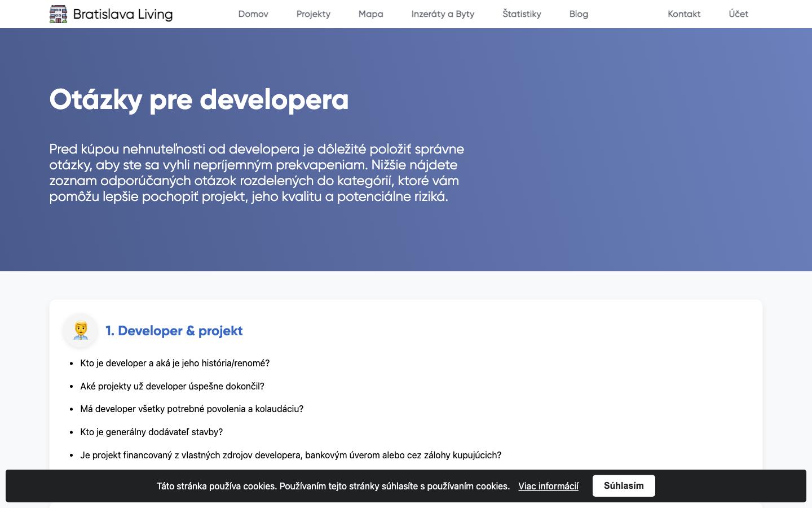The height and width of the screenshot is (508, 812).
Task: Click the question about project financing sources
Action: click(x=290, y=455)
